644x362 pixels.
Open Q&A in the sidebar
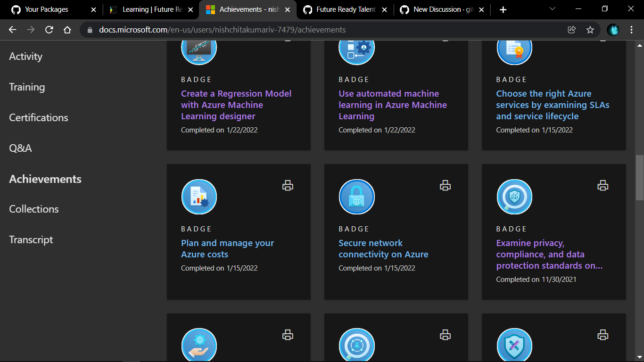pos(20,148)
